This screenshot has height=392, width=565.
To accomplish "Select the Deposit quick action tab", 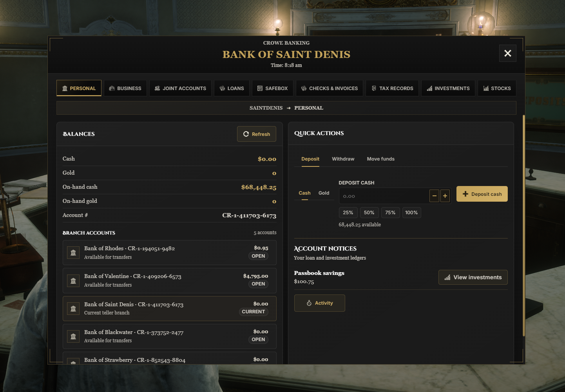I will [x=310, y=159].
